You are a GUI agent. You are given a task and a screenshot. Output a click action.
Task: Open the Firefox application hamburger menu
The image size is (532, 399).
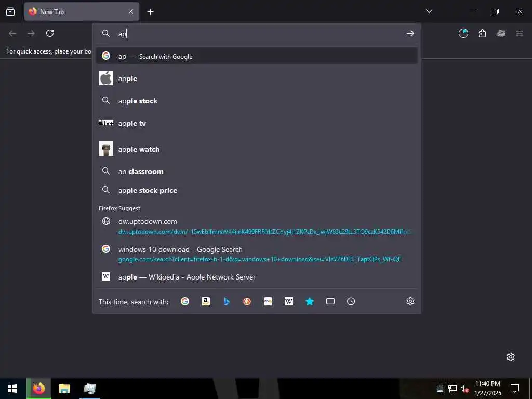520,33
